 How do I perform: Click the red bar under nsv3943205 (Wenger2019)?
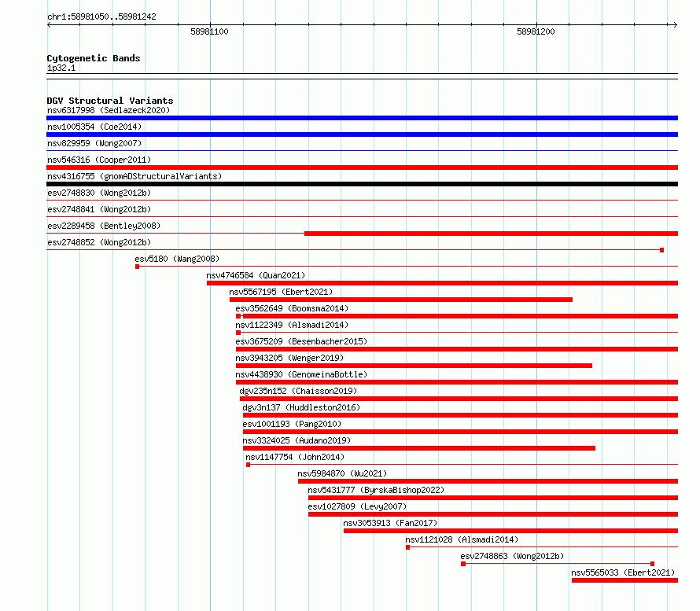point(414,366)
